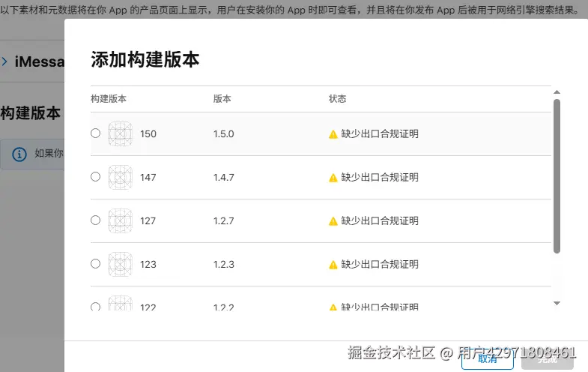Click 缺少出口合规证明 status in build 150 row
Viewport: 588px width, 372px height.
(x=380, y=134)
